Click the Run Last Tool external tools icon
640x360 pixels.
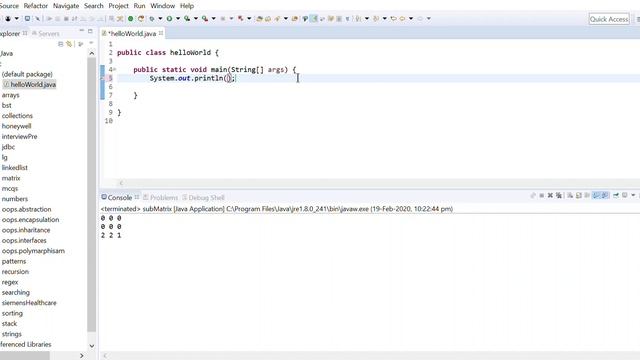tap(204, 18)
